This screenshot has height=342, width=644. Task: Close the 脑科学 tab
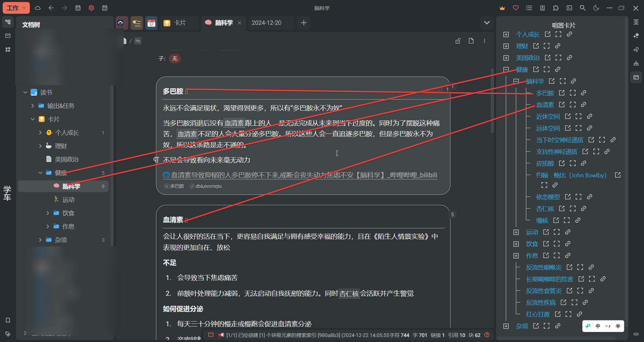click(x=239, y=23)
